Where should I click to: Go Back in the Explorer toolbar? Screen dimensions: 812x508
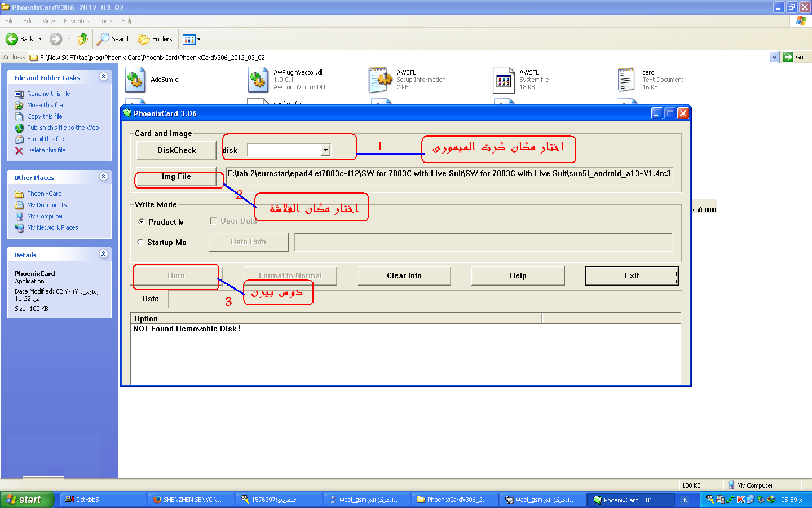click(x=19, y=39)
